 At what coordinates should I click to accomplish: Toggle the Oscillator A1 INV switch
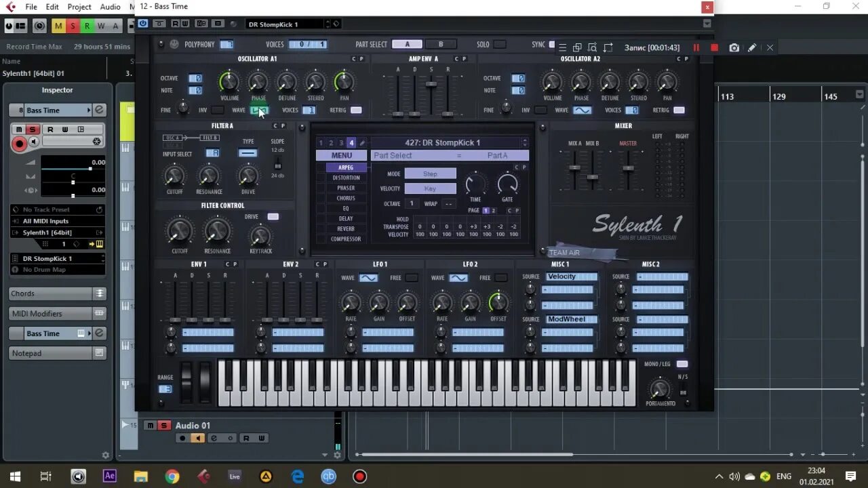(218, 110)
